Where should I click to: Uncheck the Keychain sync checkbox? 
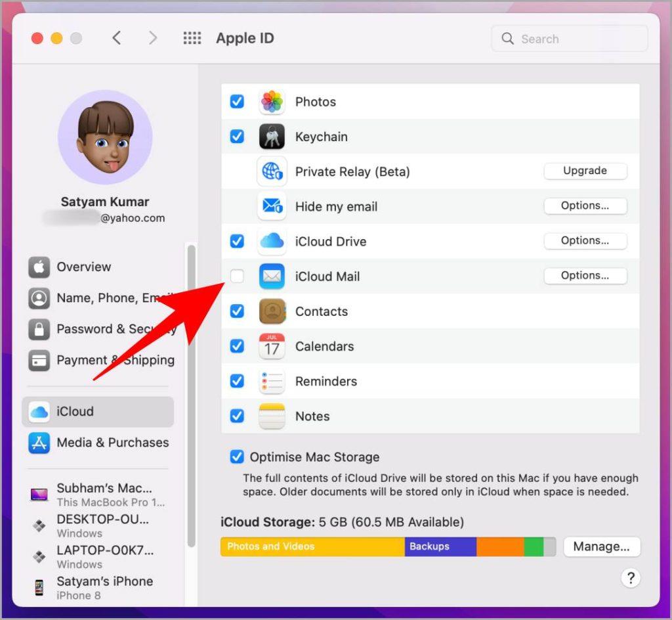[237, 137]
